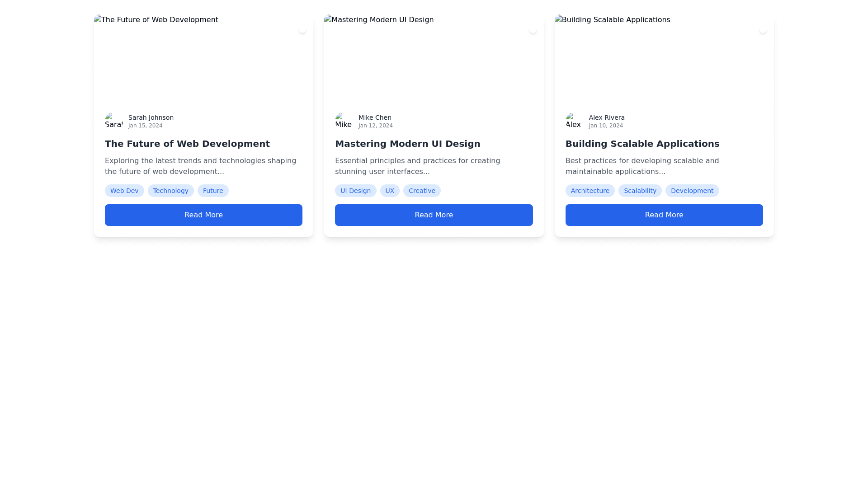
Task: Click Mike Chen's avatar image
Action: tap(344, 121)
